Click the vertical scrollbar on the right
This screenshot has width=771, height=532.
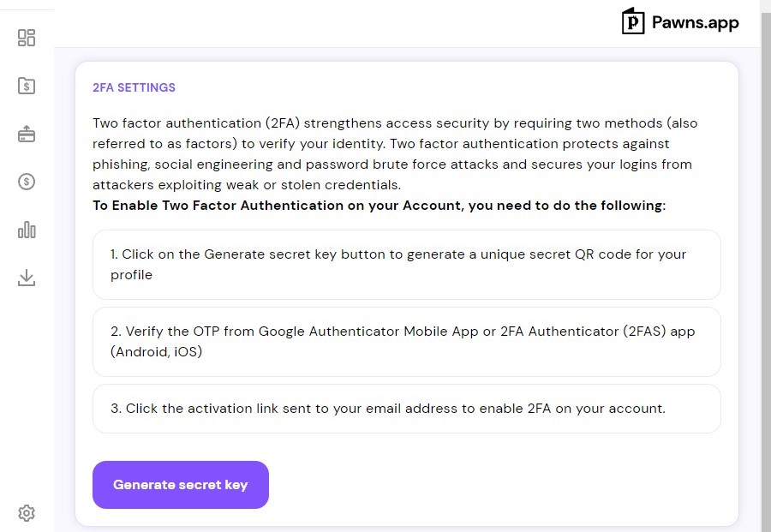pyautogui.click(x=766, y=266)
